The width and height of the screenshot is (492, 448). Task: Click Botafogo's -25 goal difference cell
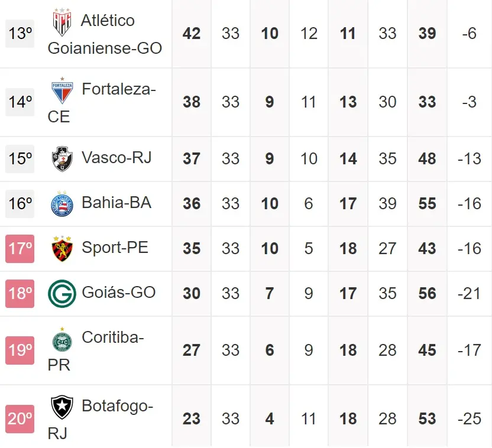tap(470, 418)
